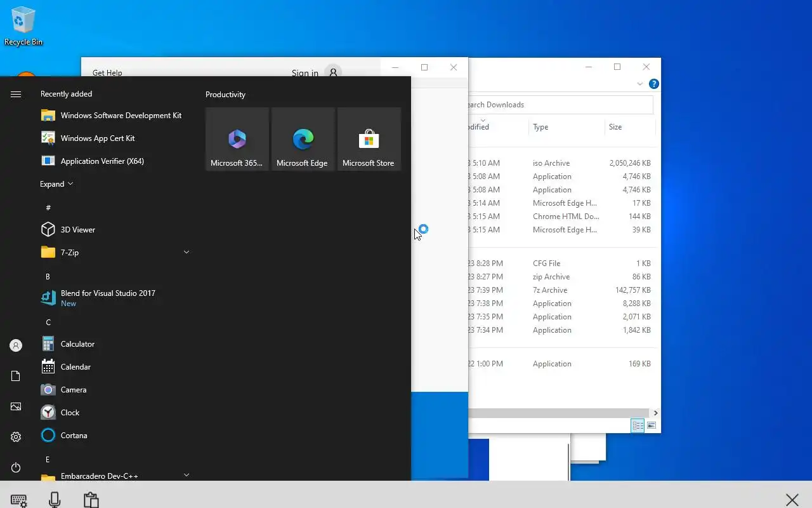Open Settings gear in the Start sidebar
Viewport: 812px width, 508px height.
point(16,437)
